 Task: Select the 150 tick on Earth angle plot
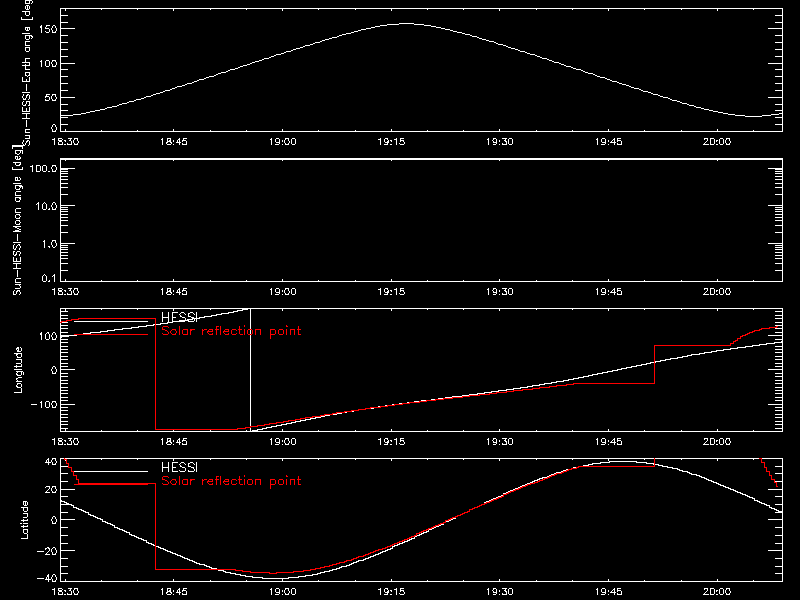(x=47, y=30)
